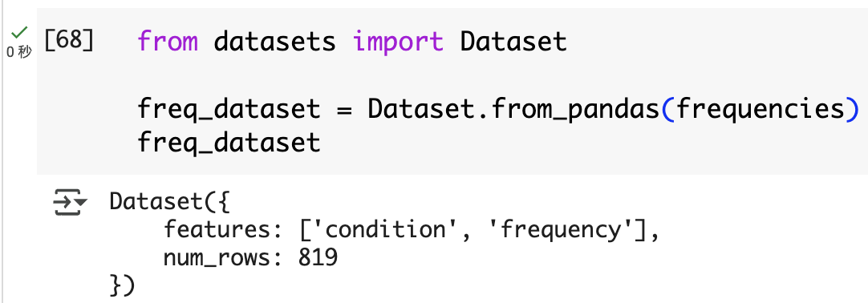The image size is (868, 303).
Task: Click 'Dataset({' in the output
Action: (169, 202)
